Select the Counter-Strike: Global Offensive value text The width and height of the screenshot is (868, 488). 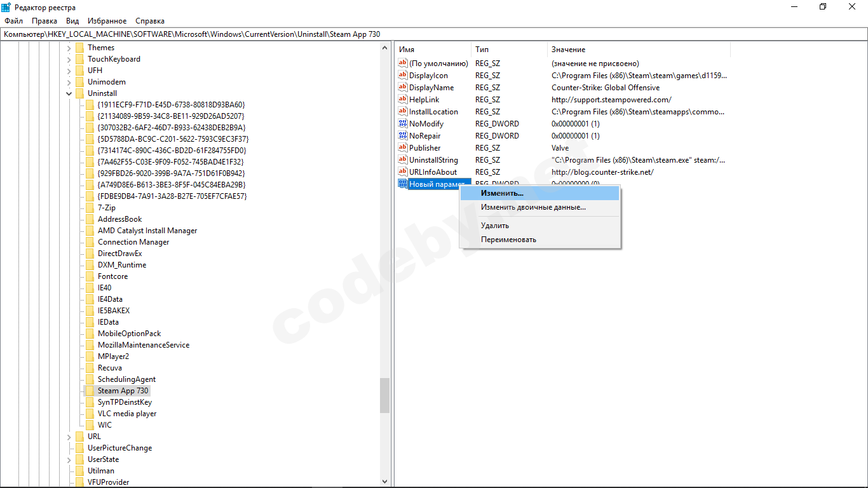pyautogui.click(x=606, y=88)
